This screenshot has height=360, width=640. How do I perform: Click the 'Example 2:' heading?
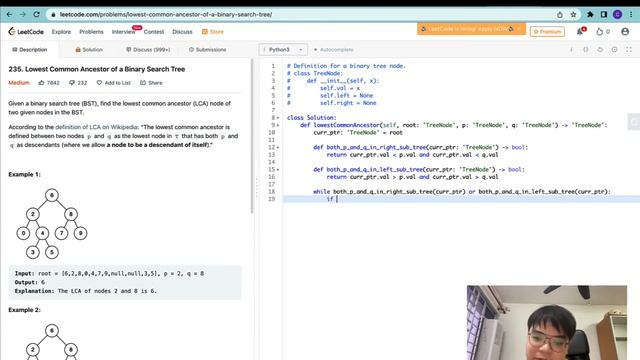(x=24, y=310)
